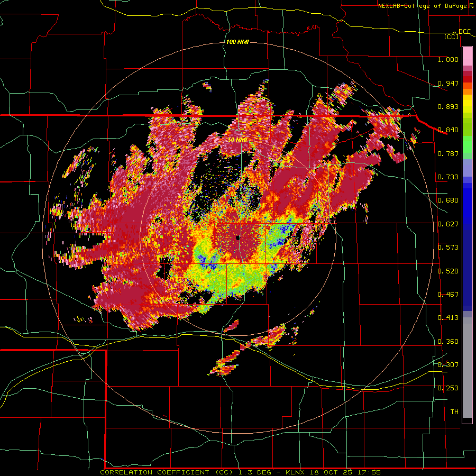
Task: Click the 0.413 scale value
Action: (x=448, y=318)
